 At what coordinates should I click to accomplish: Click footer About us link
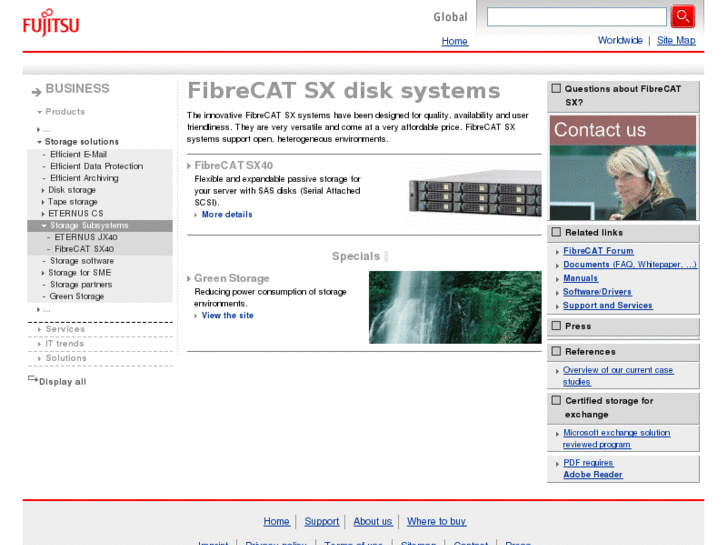click(x=372, y=521)
